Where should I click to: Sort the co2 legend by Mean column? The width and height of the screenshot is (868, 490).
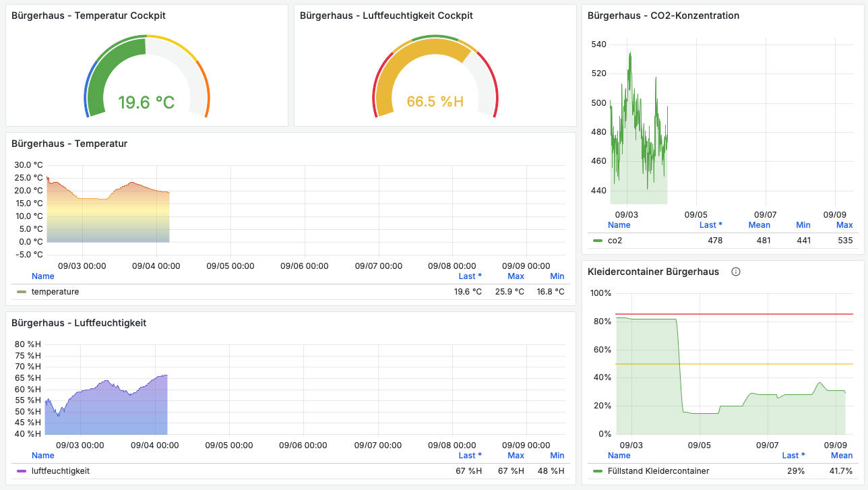[x=759, y=225]
